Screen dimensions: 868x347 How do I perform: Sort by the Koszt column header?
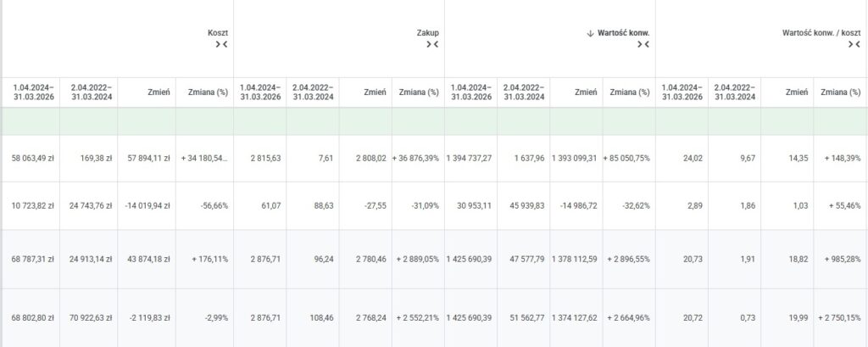pos(218,33)
